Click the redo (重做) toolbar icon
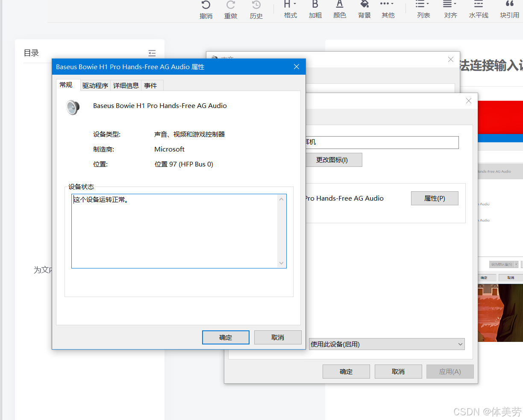Image resolution: width=523 pixels, height=420 pixels. click(x=231, y=9)
